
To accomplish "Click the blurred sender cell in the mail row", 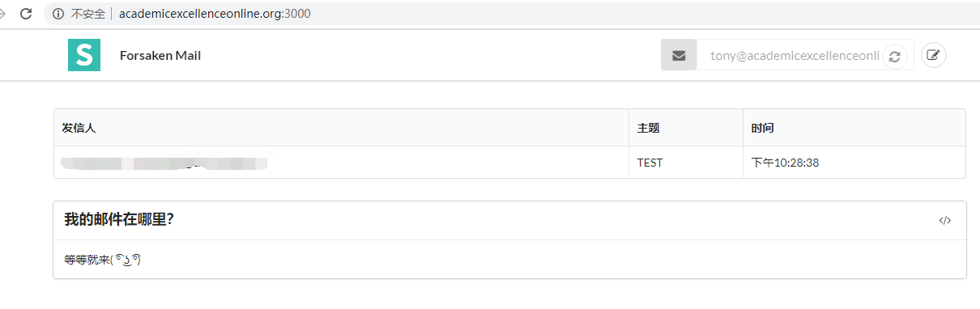I will click(341, 163).
